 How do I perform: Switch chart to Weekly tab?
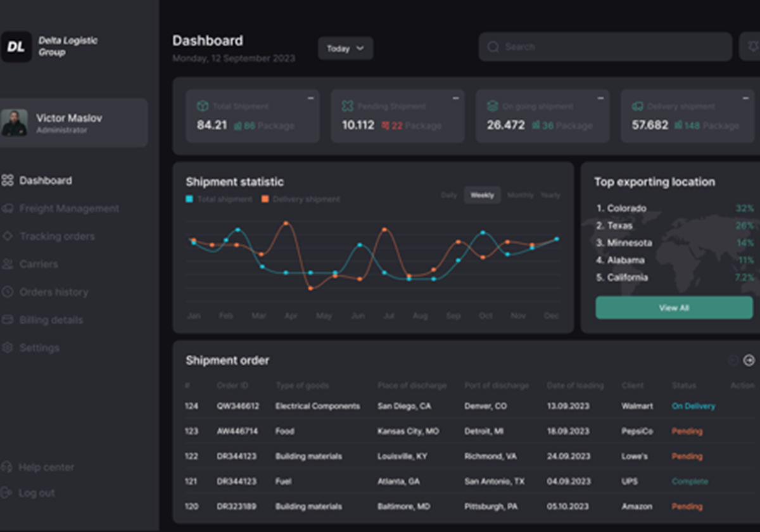tap(482, 195)
